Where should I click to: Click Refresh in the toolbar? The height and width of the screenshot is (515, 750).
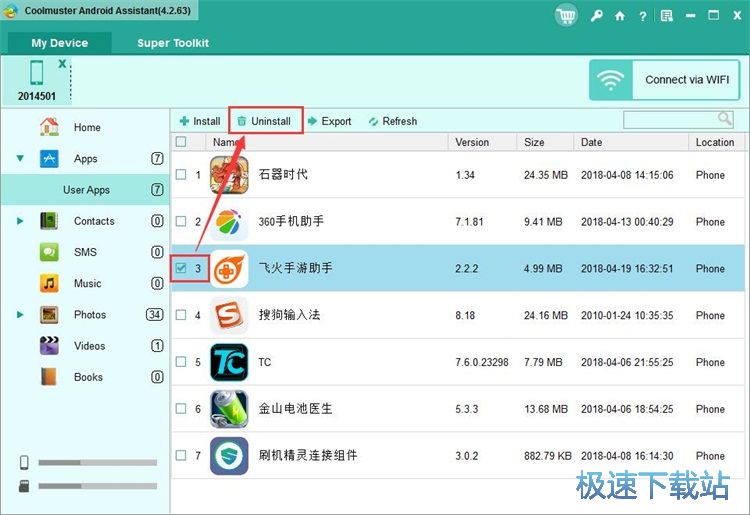(x=393, y=121)
